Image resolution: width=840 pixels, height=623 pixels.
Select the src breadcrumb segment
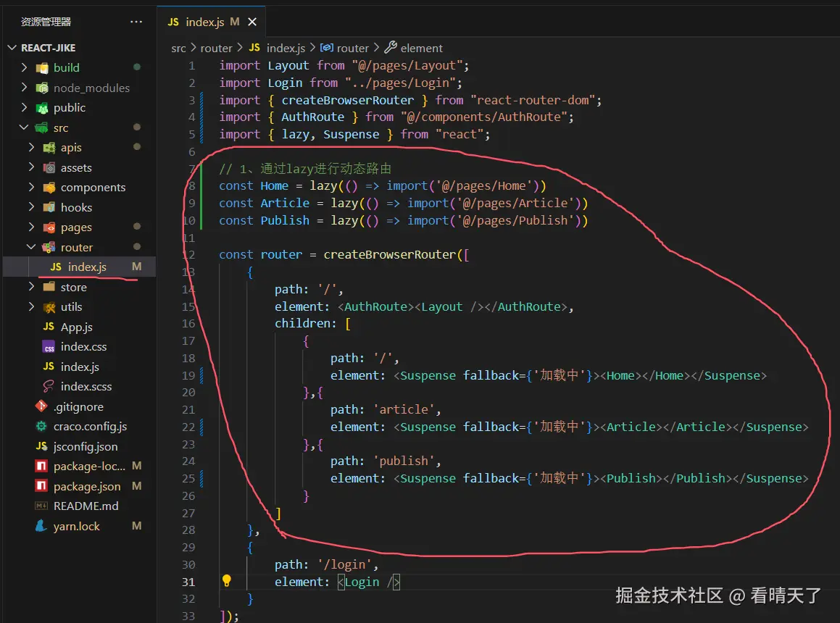point(178,49)
